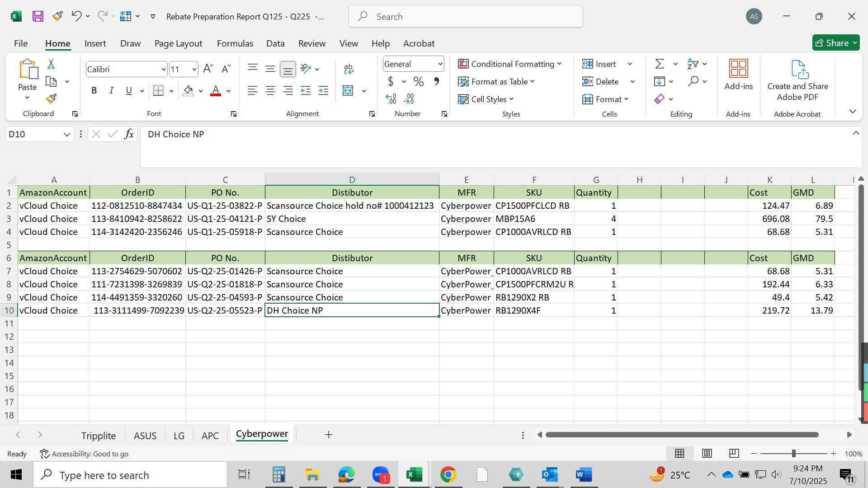Open the APC sheet tab

point(210,436)
